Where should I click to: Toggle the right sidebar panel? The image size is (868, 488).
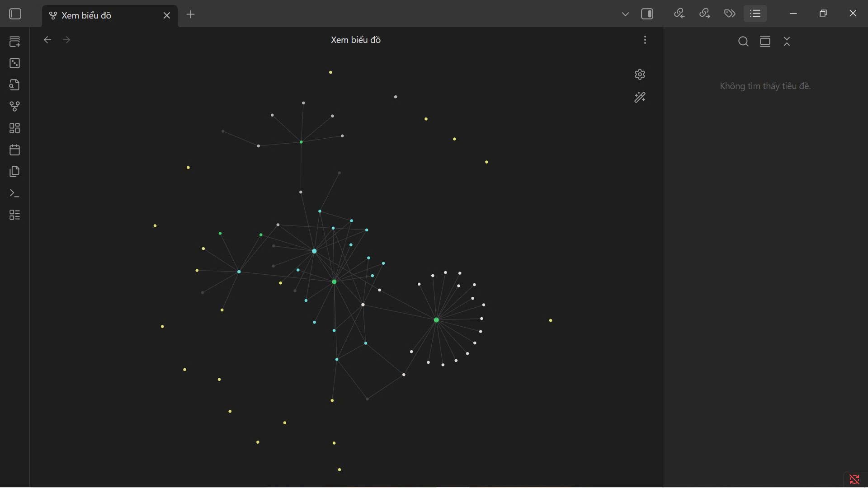point(647,14)
